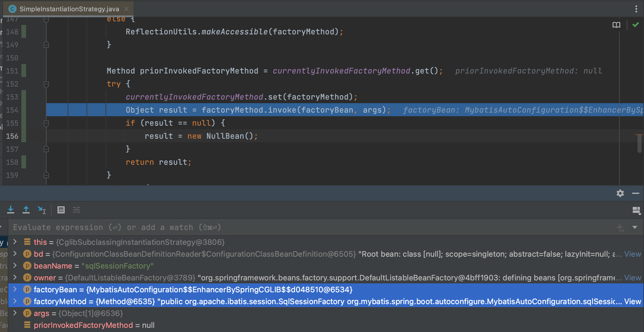Open the watch expression history dropdown

[x=635, y=227]
